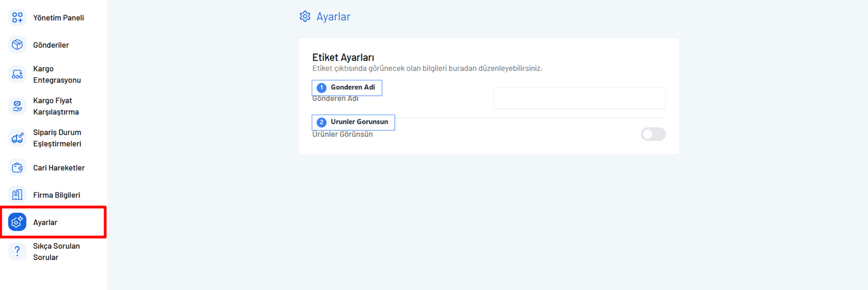This screenshot has width=868, height=290.
Task: Click the Ayarlar page title text
Action: [333, 17]
